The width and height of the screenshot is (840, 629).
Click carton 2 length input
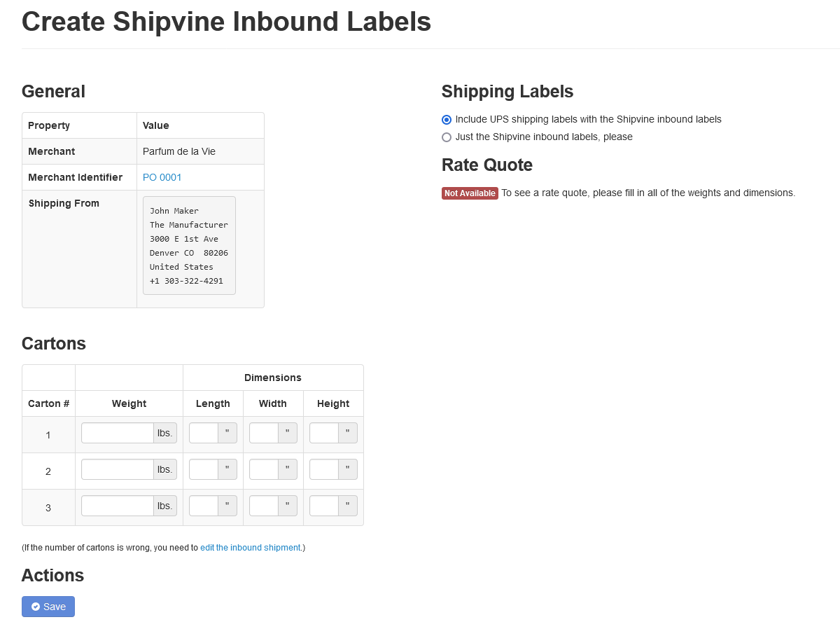(x=204, y=469)
